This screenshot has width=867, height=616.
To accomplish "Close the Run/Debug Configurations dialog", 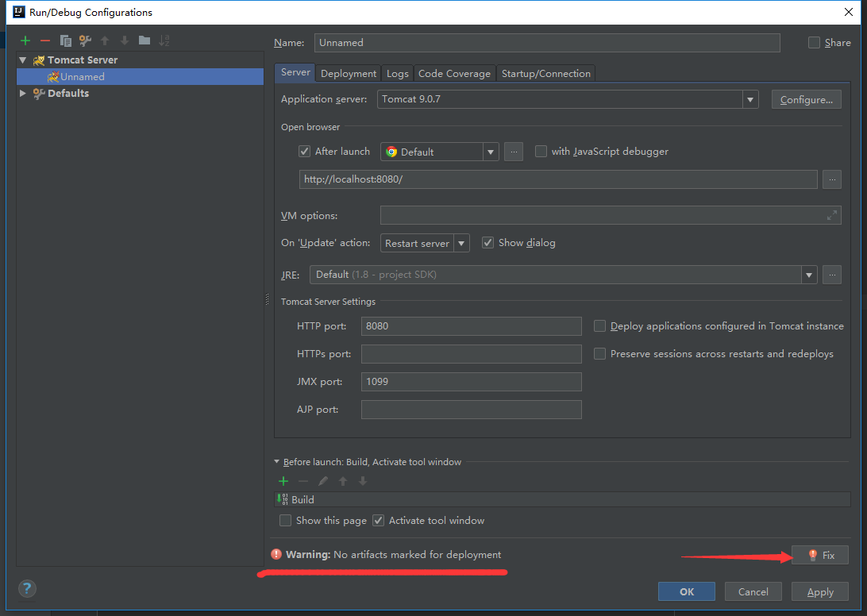I will (849, 12).
